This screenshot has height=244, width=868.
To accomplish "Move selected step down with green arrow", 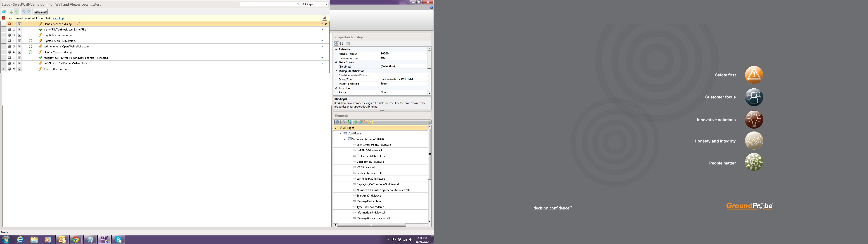I will 11,12.
